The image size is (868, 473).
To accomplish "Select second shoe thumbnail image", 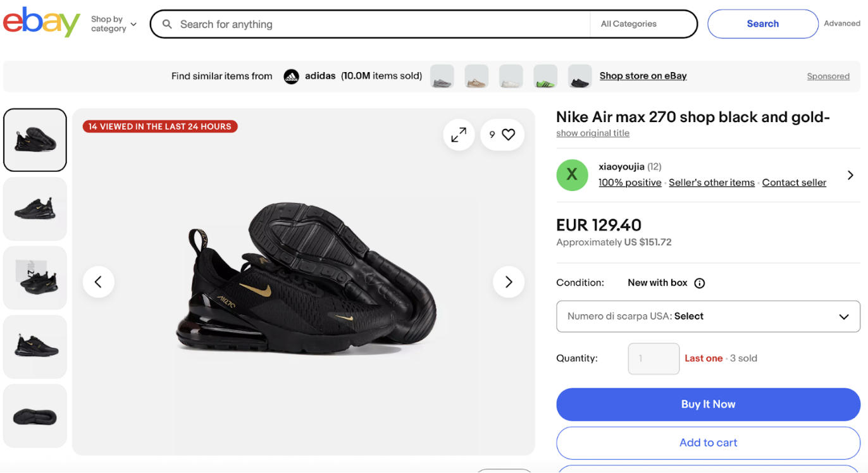I will 35,209.
